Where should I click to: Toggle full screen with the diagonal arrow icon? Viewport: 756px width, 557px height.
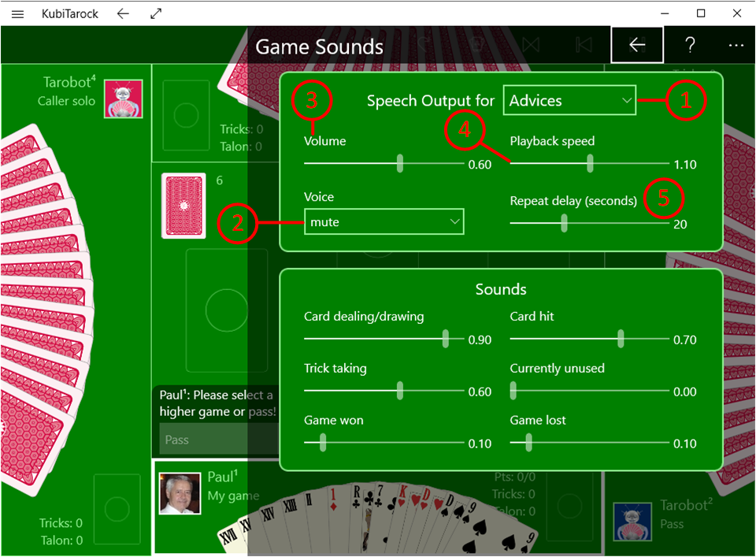click(156, 13)
